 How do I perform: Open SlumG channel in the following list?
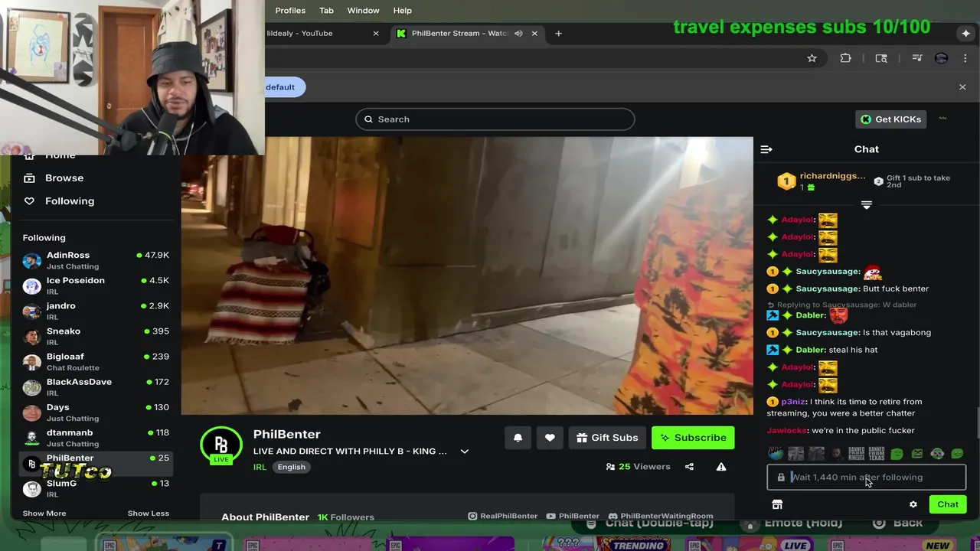point(96,488)
